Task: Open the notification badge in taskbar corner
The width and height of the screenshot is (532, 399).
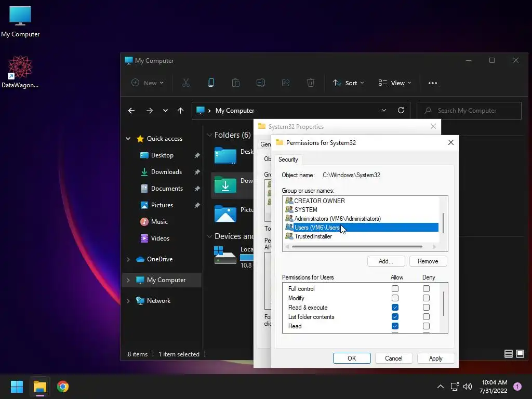Action: click(x=517, y=387)
